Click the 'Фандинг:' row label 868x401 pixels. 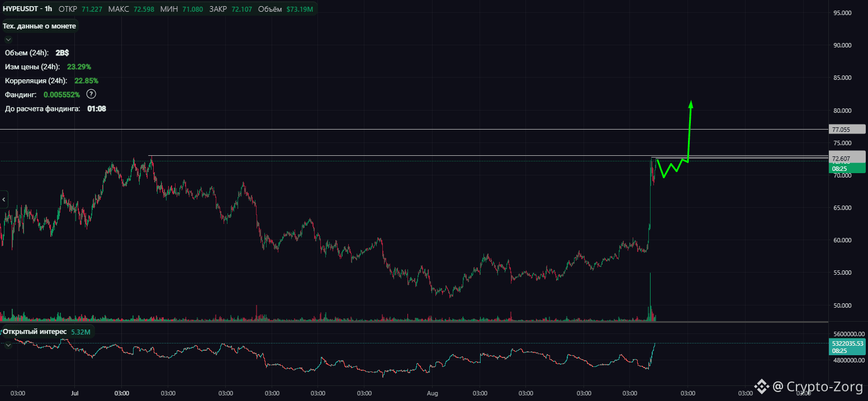coord(21,94)
